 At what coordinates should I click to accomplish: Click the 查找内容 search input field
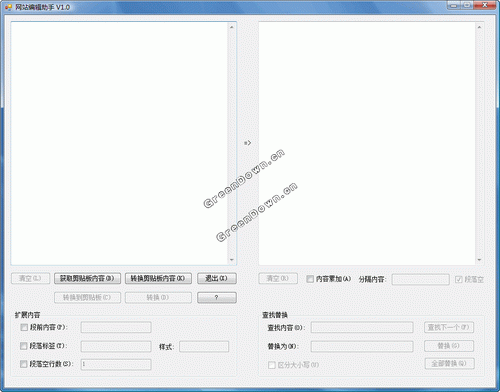pyautogui.click(x=362, y=327)
